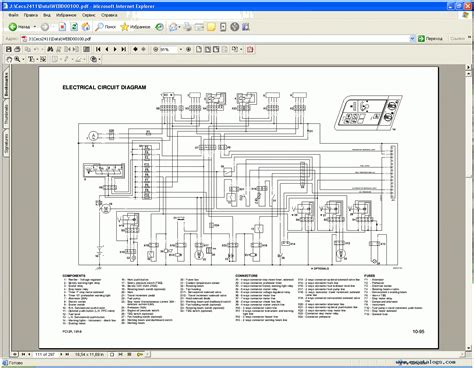Stop page loading with the Stop icon
Screen dimensions: 474x368
(x=62, y=27)
